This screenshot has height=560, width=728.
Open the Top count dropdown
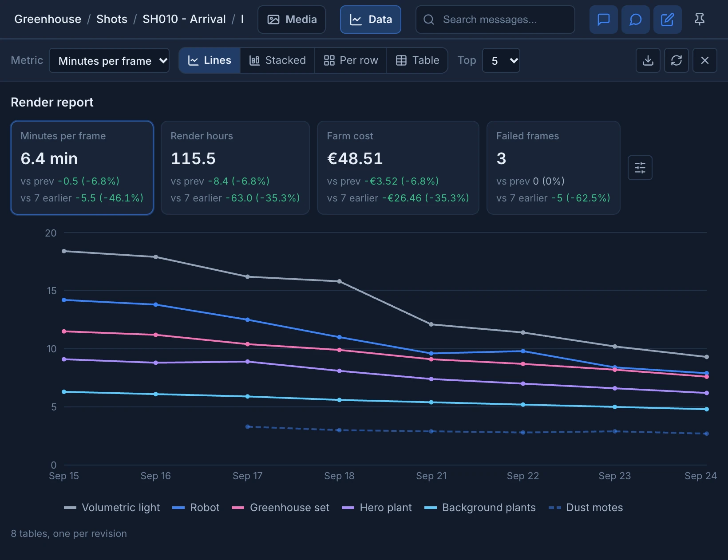coord(501,60)
